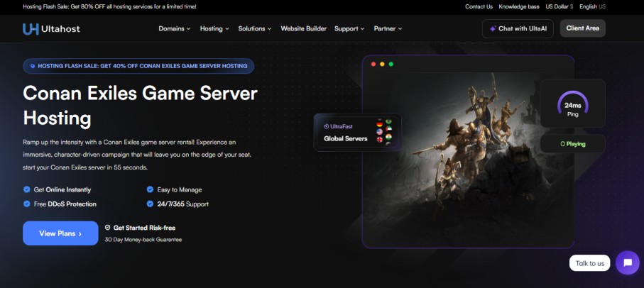Image resolution: width=644 pixels, height=288 pixels.
Task: Click the sparkle icon in Chat with UltaAI
Action: pyautogui.click(x=493, y=29)
